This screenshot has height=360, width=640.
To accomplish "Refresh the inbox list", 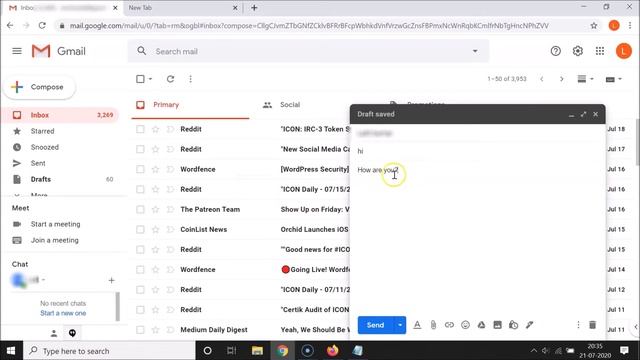I will click(170, 79).
